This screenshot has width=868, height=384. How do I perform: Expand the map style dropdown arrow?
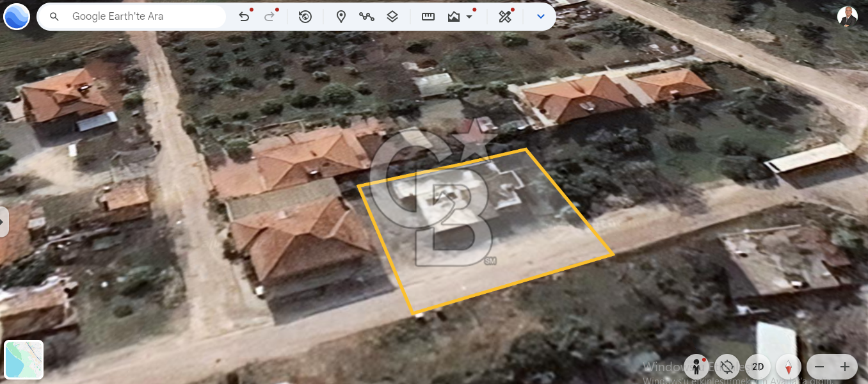tap(470, 17)
